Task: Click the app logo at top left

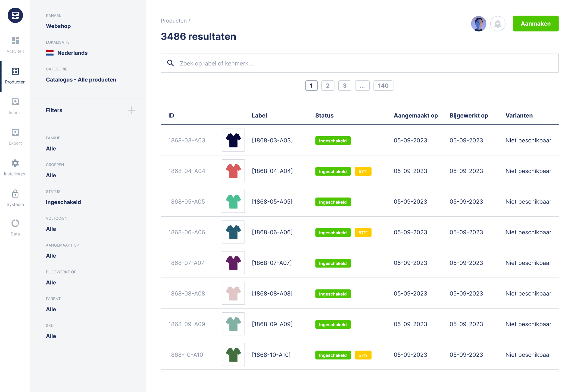Action: tap(15, 15)
